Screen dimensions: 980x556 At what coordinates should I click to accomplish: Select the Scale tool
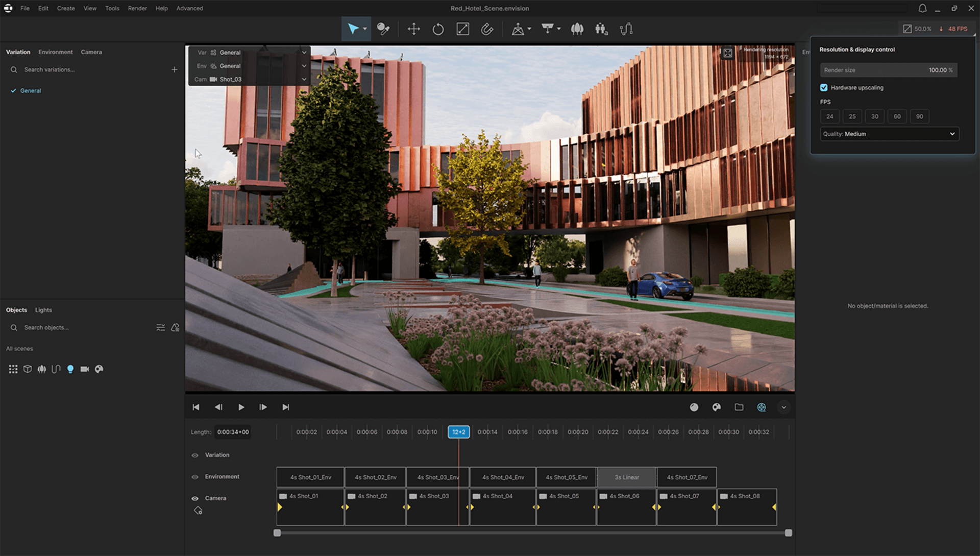(463, 29)
